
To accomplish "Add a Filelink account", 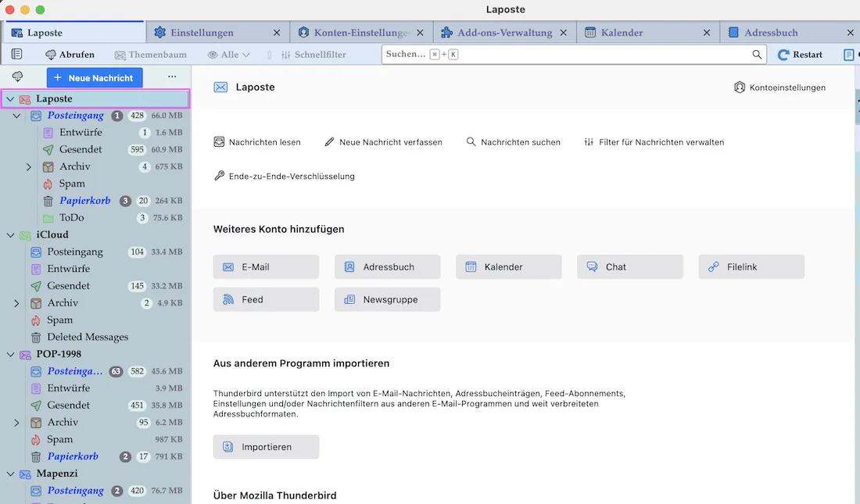I will pos(751,267).
